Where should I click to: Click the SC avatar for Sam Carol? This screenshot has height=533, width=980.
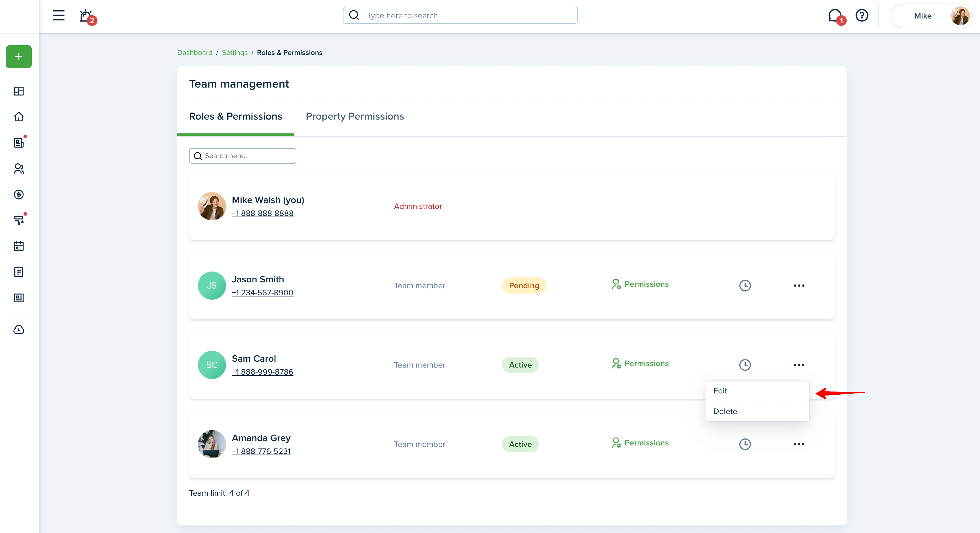click(x=212, y=365)
